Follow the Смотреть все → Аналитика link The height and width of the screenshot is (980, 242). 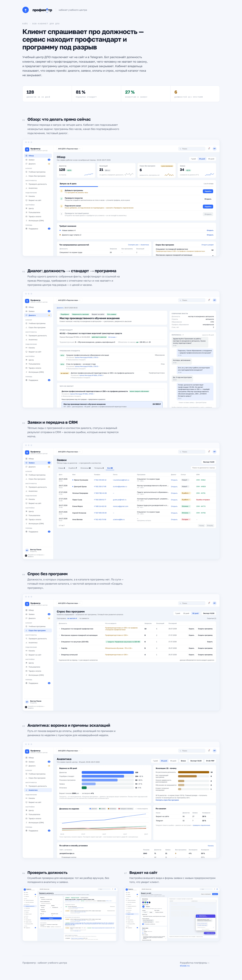click(138, 245)
